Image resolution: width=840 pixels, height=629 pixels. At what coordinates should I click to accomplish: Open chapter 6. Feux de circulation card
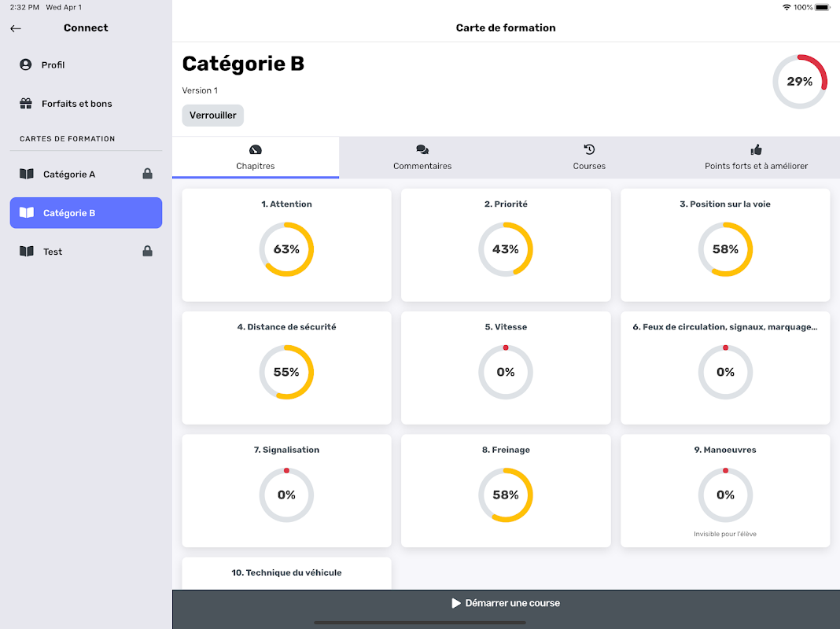725,368
